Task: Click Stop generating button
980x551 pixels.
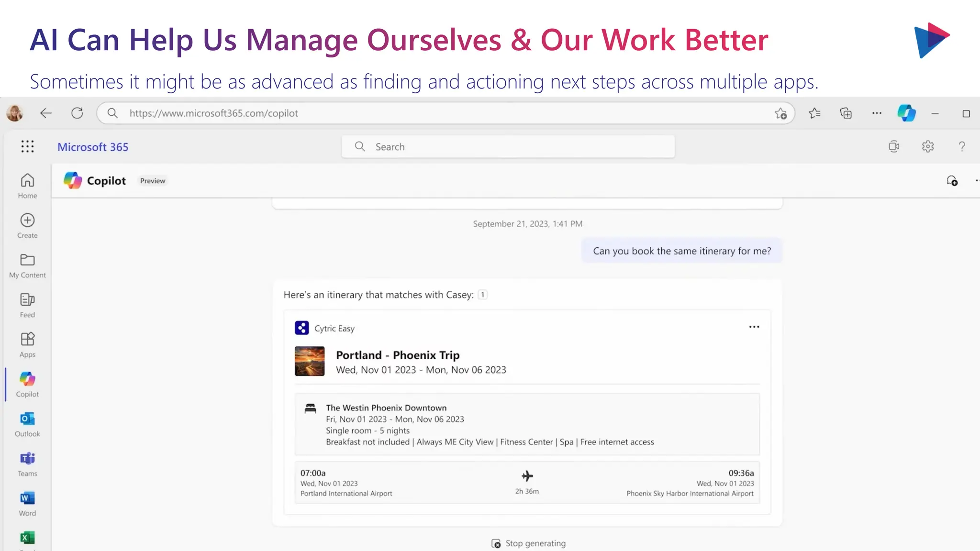Action: (x=528, y=543)
